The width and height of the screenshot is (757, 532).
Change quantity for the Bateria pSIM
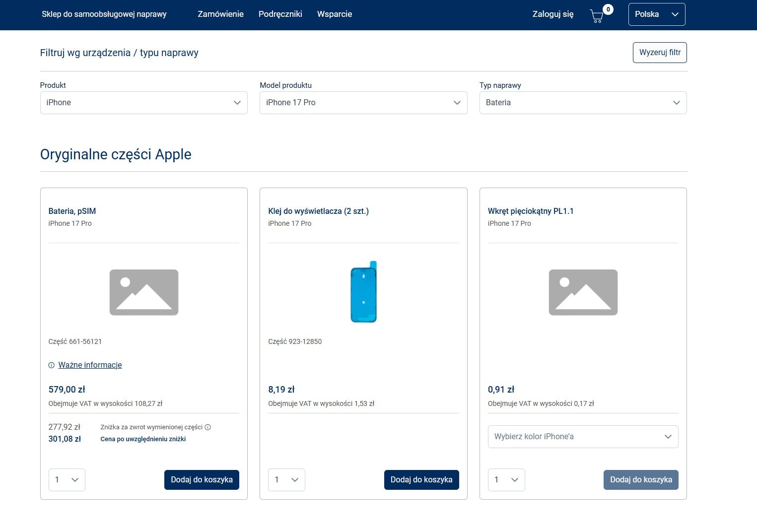click(67, 480)
